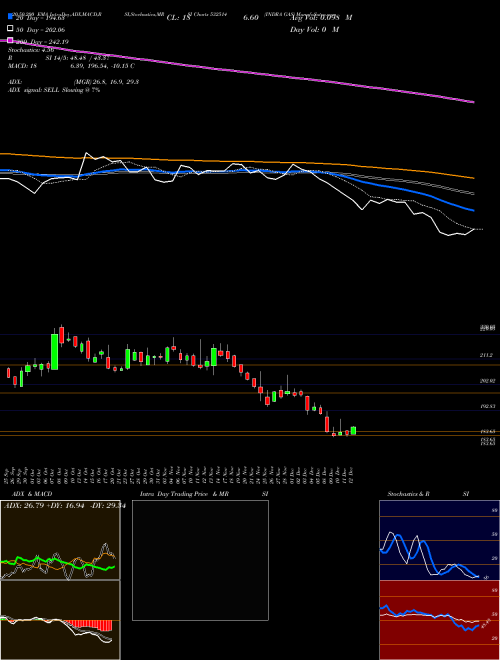Click the 'SI 14/3: 48.48 / 43.37' value
Screen dimensions: 500x660
78,58
